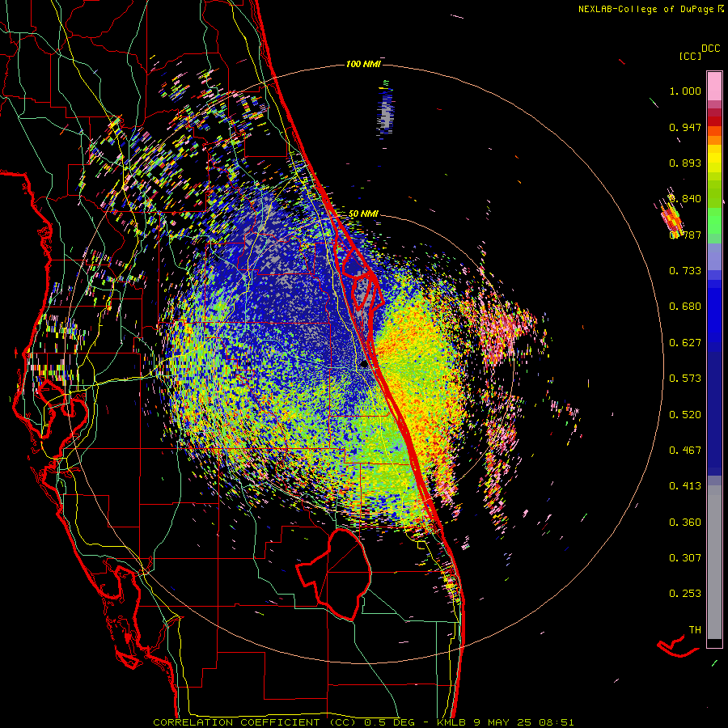Screen dimensions: 728x728
Task: Click the isolated echo beside the 0.840 label
Action: point(671,214)
